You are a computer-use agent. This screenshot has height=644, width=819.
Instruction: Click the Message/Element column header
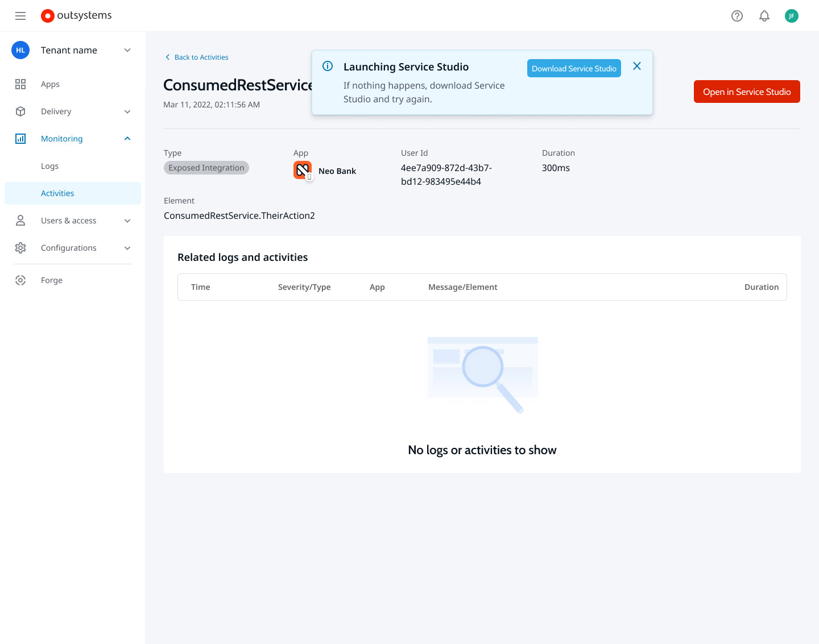462,287
